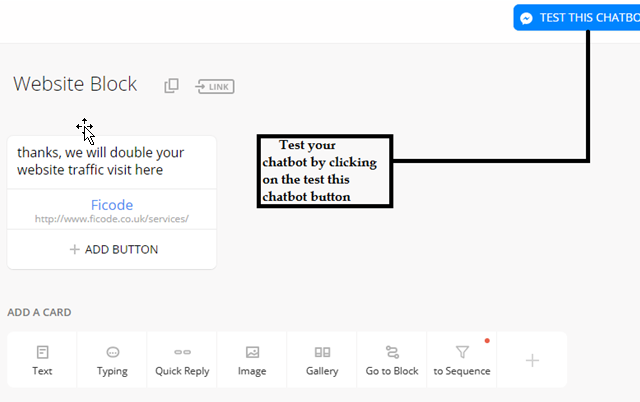Click the Messenger logo icon
The image size is (640, 402).
pyautogui.click(x=526, y=18)
